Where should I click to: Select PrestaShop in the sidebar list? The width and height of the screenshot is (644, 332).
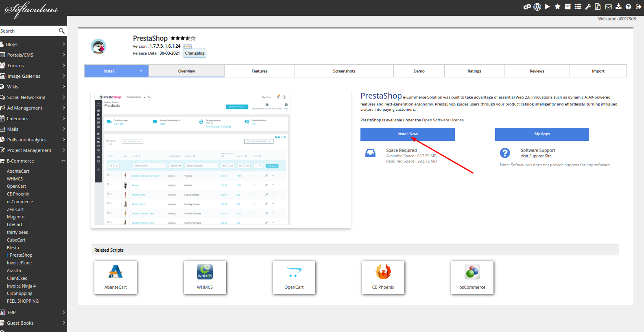pos(21,255)
